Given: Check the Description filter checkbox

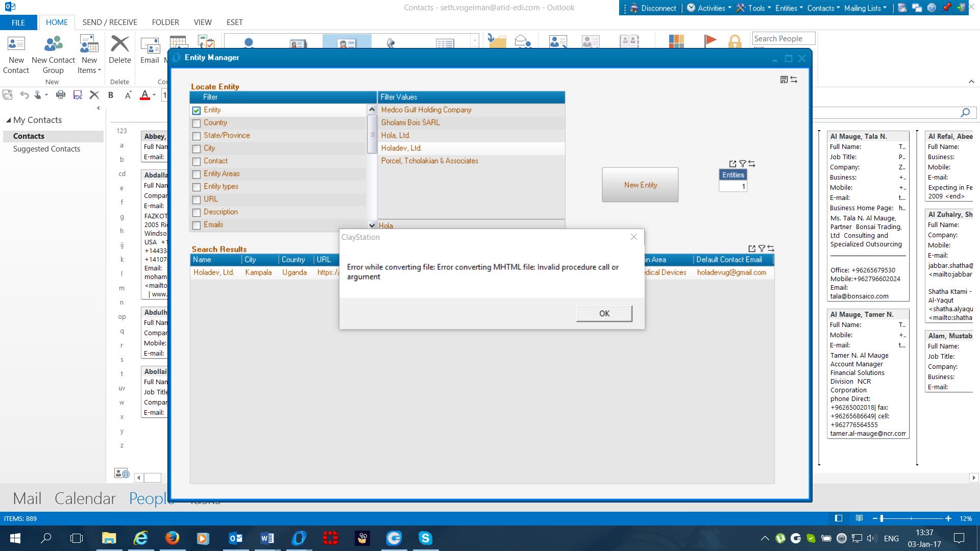Looking at the screenshot, I should 197,213.
